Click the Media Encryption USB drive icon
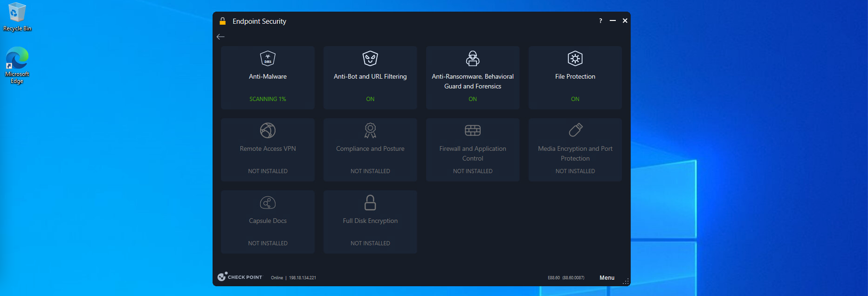 click(575, 130)
